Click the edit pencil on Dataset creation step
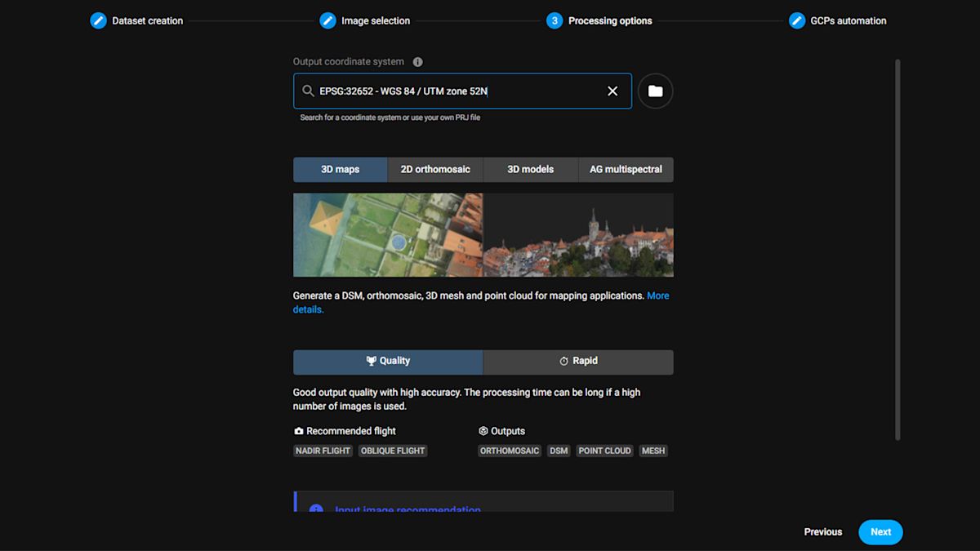Viewport: 980px width, 551px height. [x=98, y=20]
